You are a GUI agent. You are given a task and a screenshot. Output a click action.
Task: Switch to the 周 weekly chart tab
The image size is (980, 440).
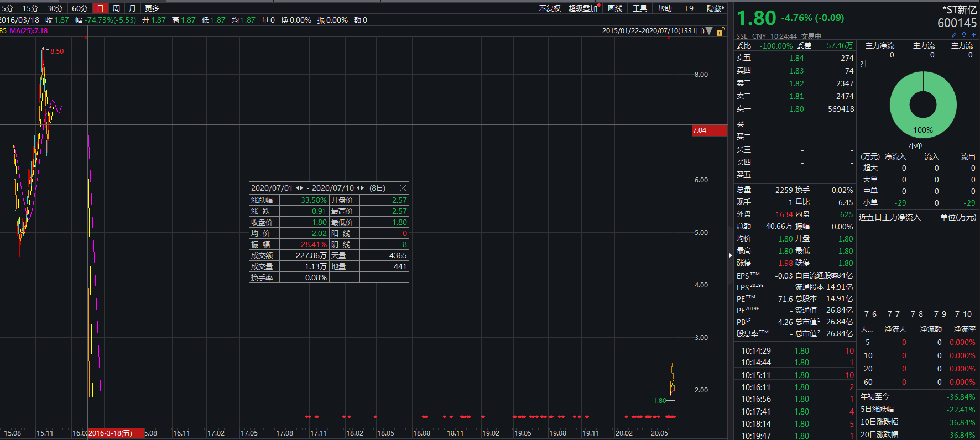(x=116, y=8)
